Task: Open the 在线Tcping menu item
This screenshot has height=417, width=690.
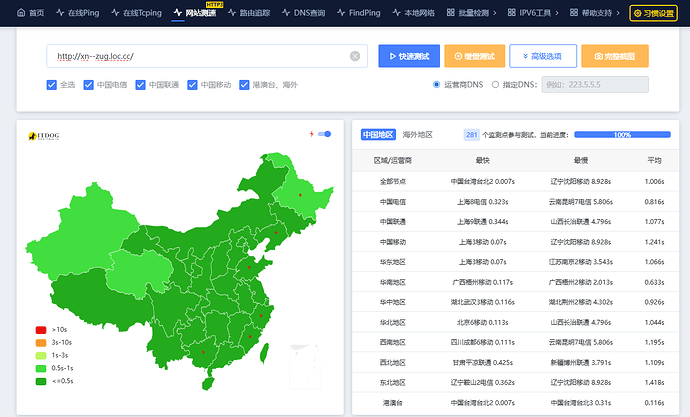Action: coord(136,13)
